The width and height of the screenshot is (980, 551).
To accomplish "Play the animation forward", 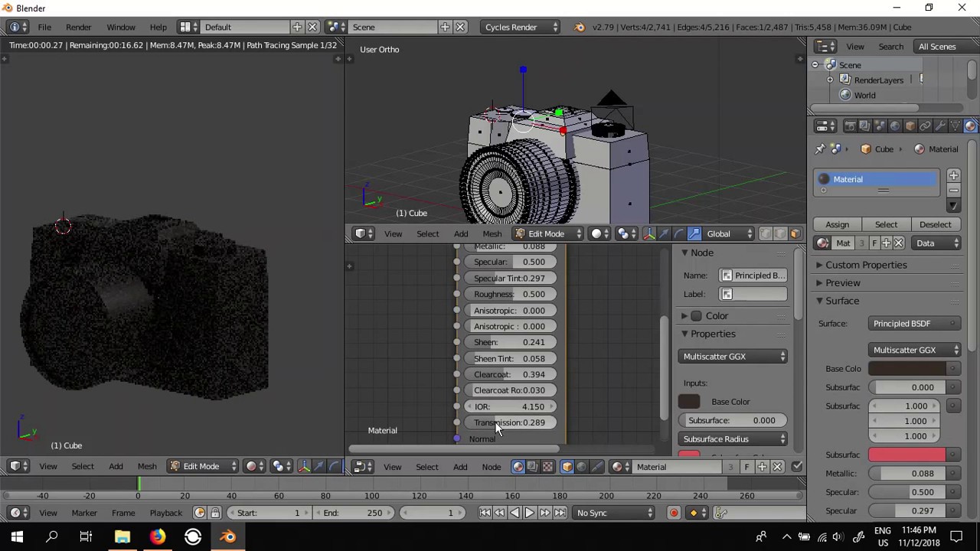I will (x=529, y=513).
